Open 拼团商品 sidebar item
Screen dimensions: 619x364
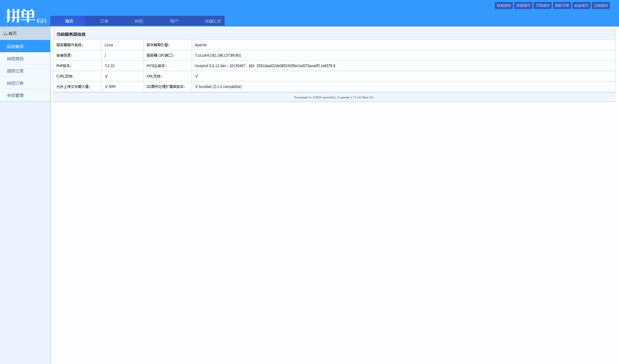(15, 59)
